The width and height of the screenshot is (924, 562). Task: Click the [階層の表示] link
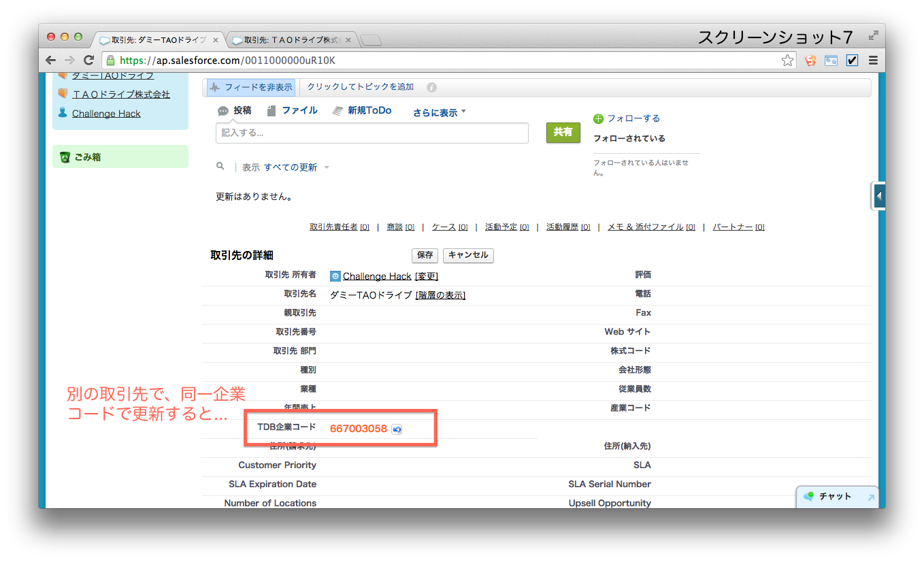pos(440,295)
